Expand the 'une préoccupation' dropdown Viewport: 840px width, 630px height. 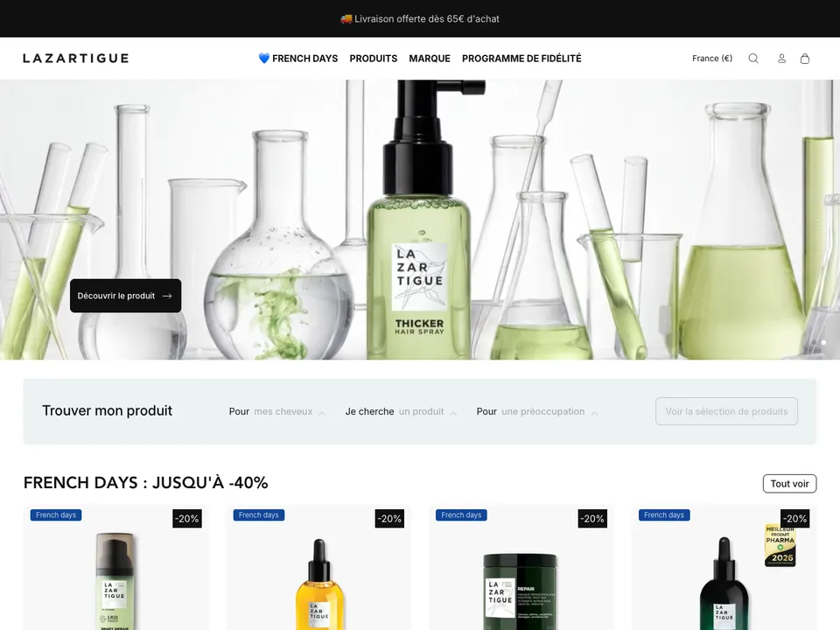[549, 411]
